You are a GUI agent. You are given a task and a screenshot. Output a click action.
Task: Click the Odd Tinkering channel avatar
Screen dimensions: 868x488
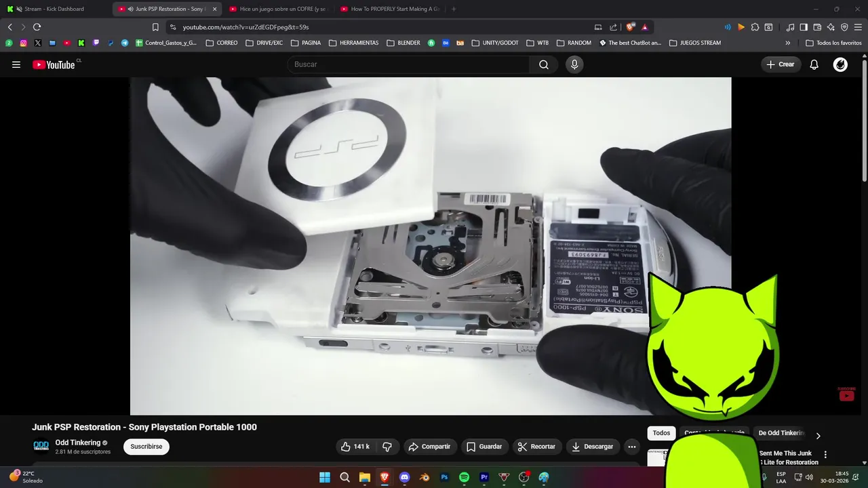click(41, 446)
